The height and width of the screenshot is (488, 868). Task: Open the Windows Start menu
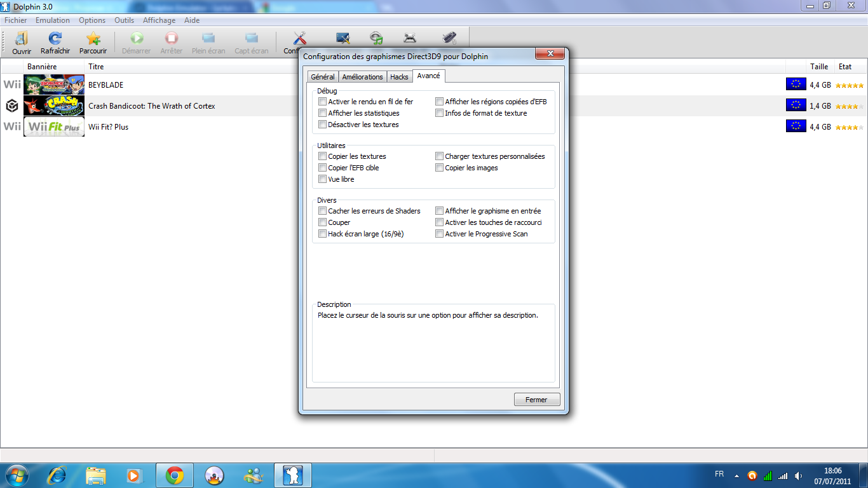pyautogui.click(x=16, y=475)
